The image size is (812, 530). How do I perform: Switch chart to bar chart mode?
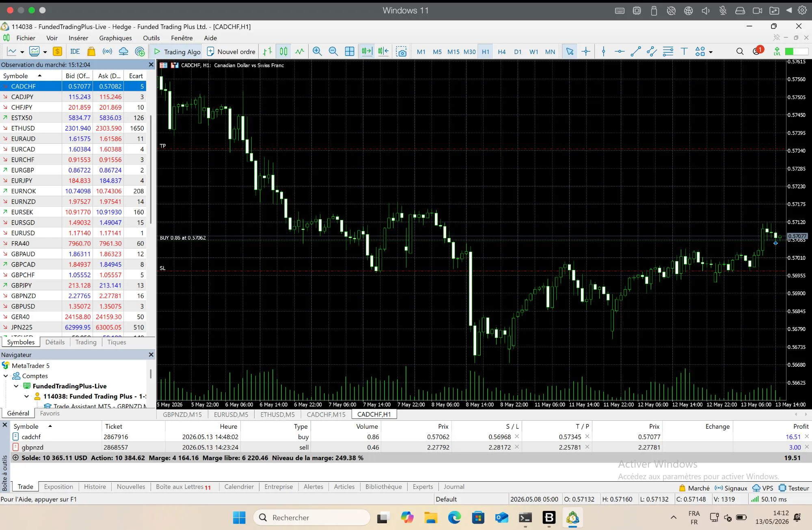pyautogui.click(x=267, y=52)
